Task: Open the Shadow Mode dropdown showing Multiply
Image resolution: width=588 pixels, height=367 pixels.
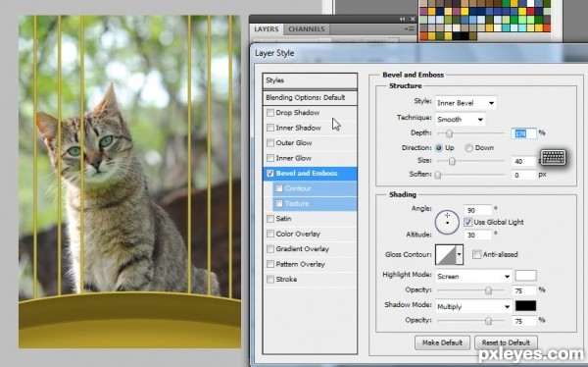Action: point(473,306)
